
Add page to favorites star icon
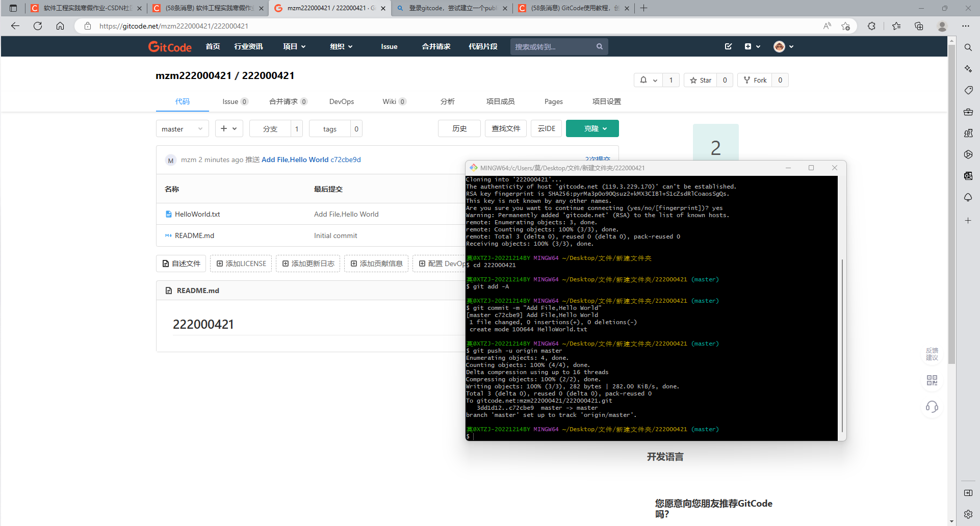pos(846,26)
